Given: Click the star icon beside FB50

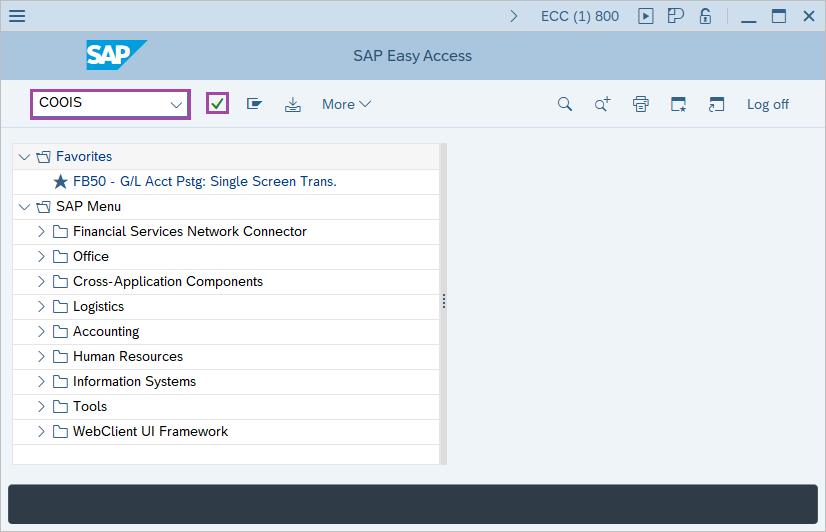Looking at the screenshot, I should coord(61,182).
